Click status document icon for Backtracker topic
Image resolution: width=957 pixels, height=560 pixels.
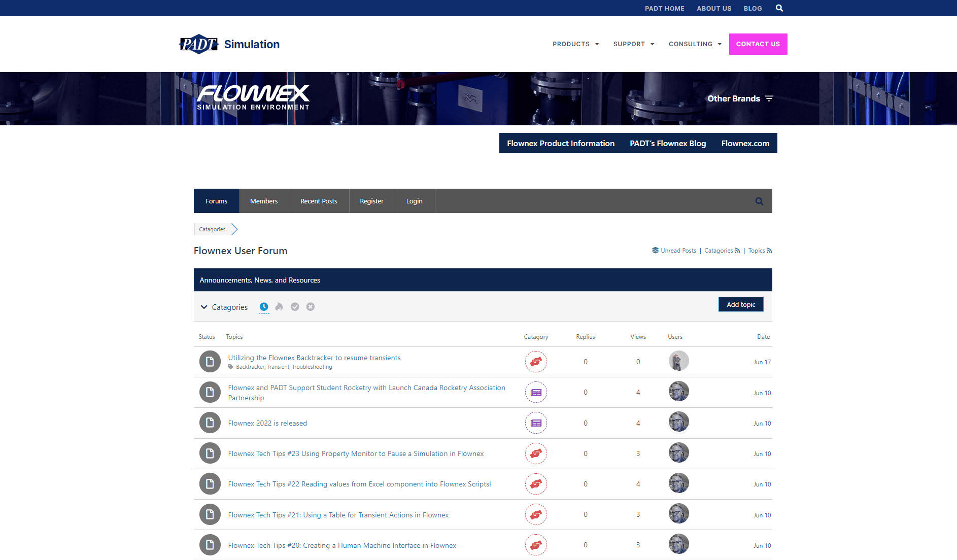pyautogui.click(x=210, y=362)
